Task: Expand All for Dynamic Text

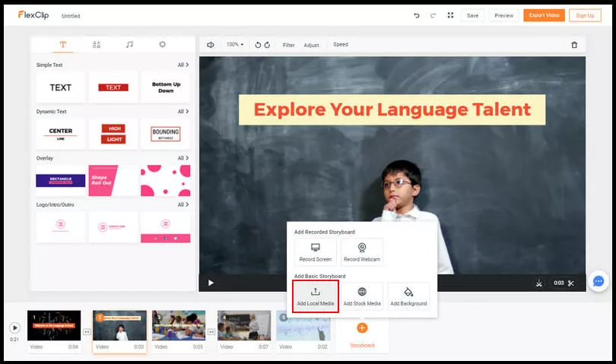Action: pyautogui.click(x=183, y=112)
